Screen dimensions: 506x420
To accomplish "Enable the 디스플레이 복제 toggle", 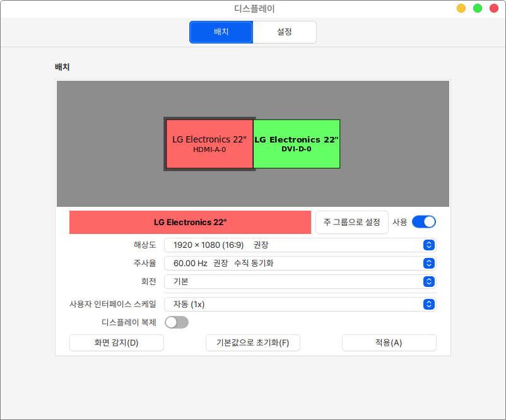I will 177,323.
